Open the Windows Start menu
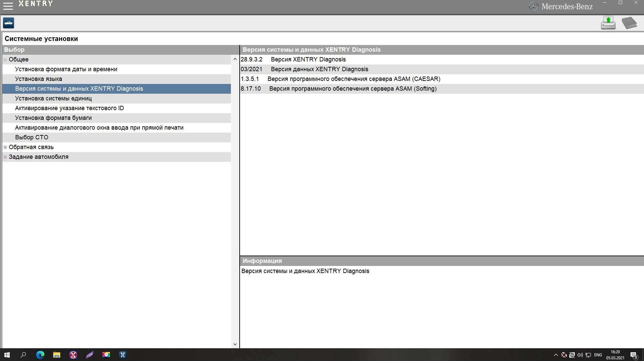644x361 pixels. [x=7, y=355]
